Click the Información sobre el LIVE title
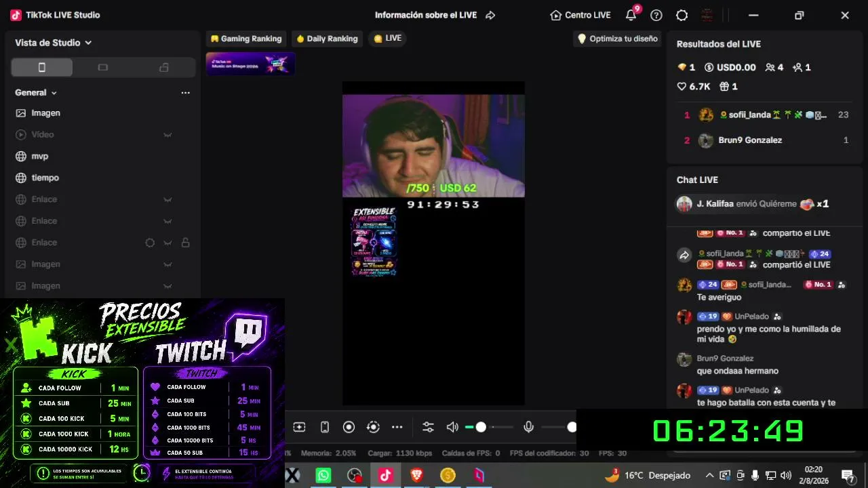This screenshot has height=488, width=868. (426, 15)
